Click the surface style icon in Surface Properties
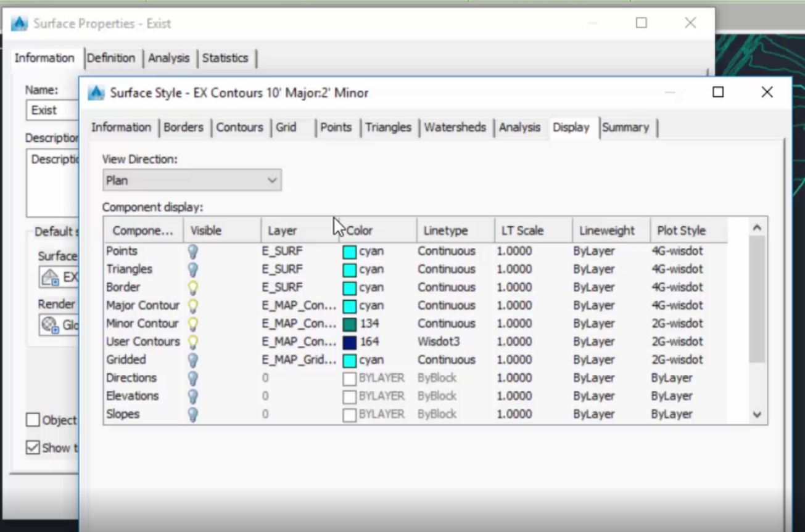This screenshot has width=805, height=532. coord(50,277)
